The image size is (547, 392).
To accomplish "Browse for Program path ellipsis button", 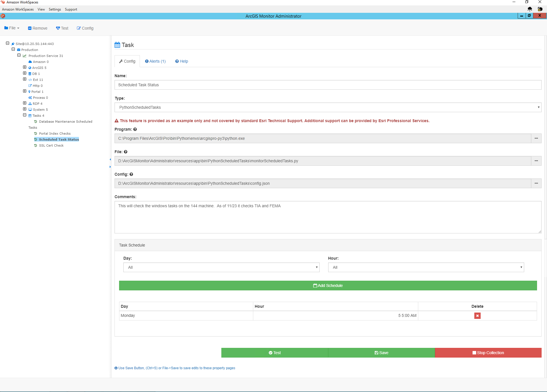I will pyautogui.click(x=536, y=138).
